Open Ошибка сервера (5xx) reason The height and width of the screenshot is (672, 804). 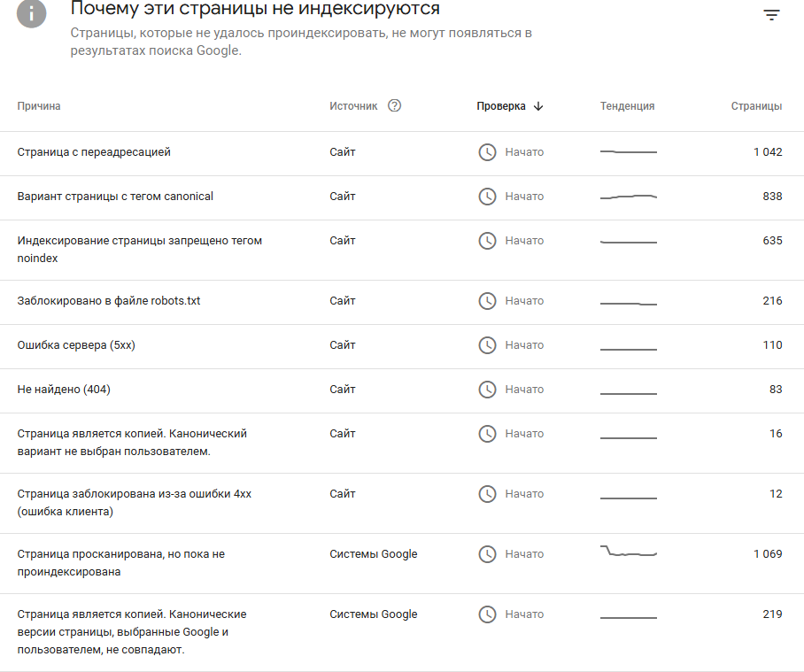(x=76, y=345)
